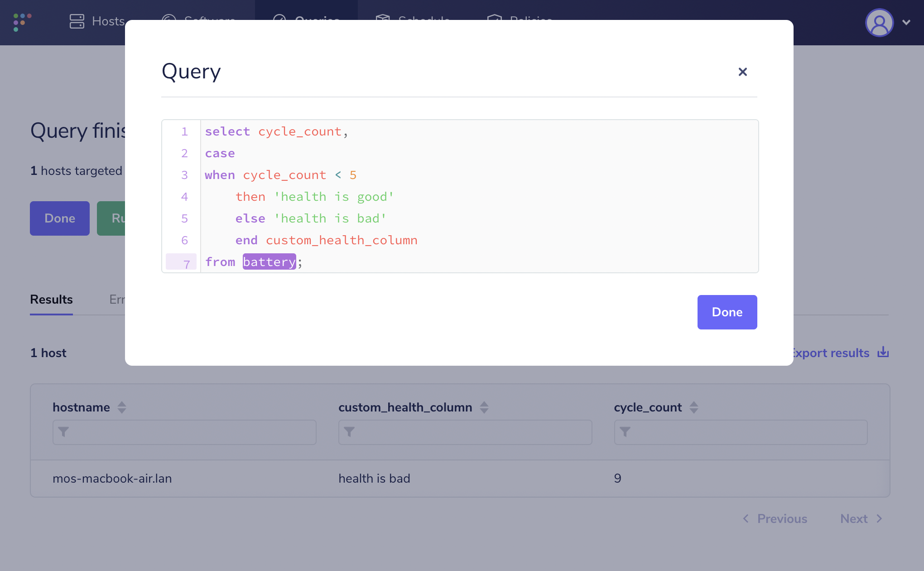924x571 pixels.
Task: Click the Done button in the Query modal
Action: pyautogui.click(x=727, y=312)
